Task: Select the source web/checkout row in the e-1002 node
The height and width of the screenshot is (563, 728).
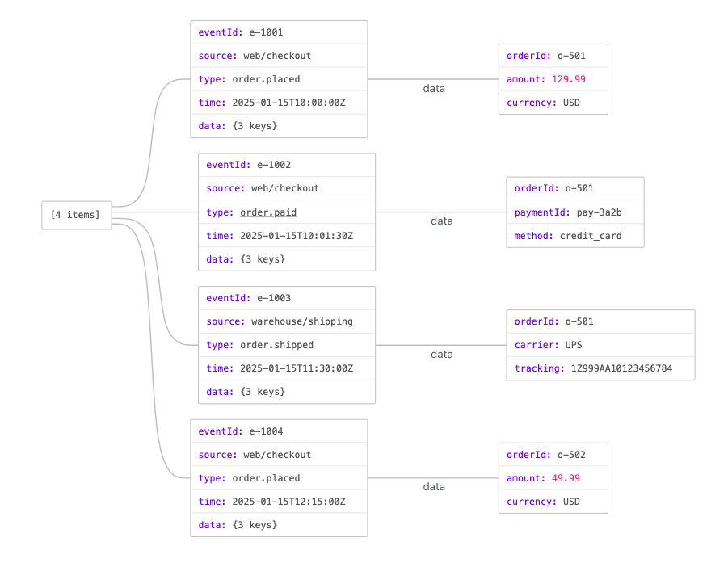Action: (x=287, y=188)
